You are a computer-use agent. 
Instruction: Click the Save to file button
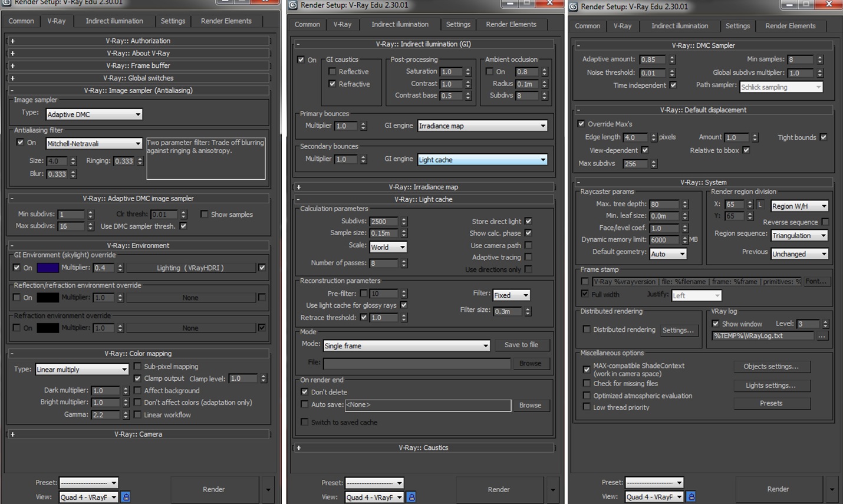(x=521, y=345)
